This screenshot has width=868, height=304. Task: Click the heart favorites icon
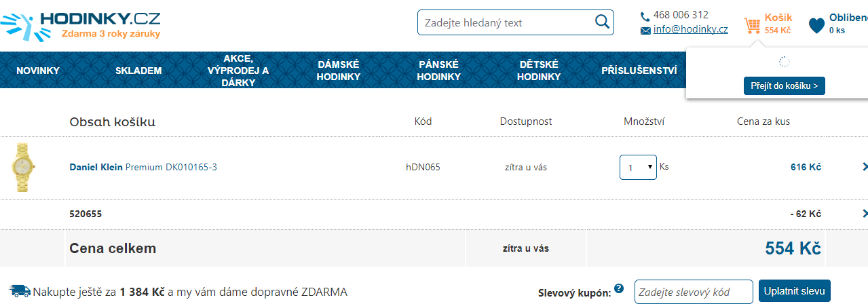click(x=816, y=26)
